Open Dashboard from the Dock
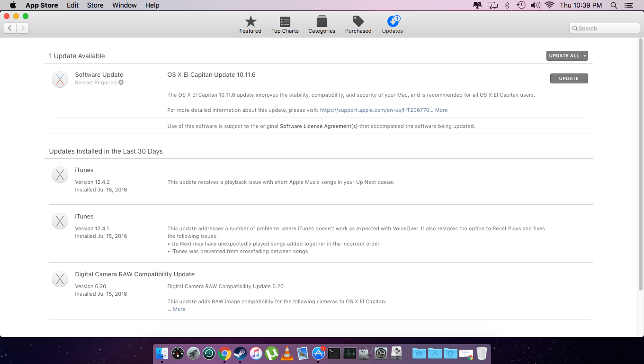The width and height of the screenshot is (644, 364). (x=178, y=353)
